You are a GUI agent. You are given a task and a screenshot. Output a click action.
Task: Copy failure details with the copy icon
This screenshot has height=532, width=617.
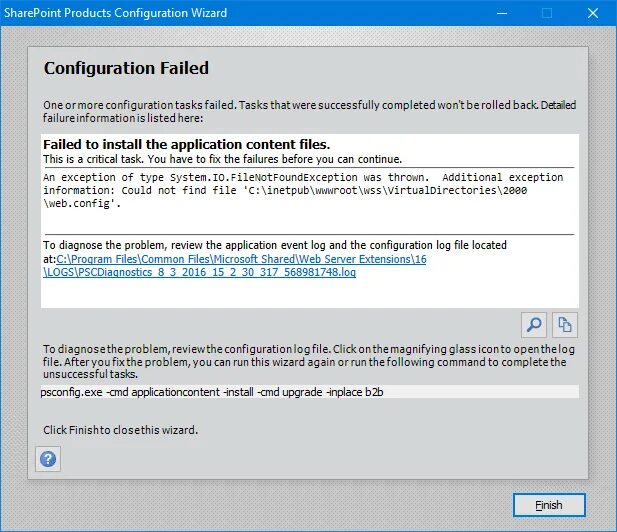point(565,325)
